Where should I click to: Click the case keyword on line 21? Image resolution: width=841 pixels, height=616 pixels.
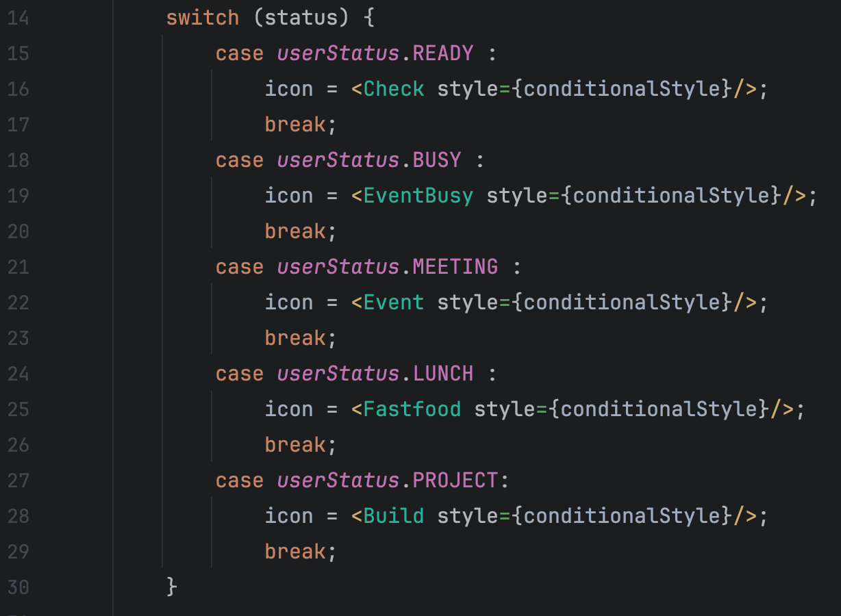(240, 266)
